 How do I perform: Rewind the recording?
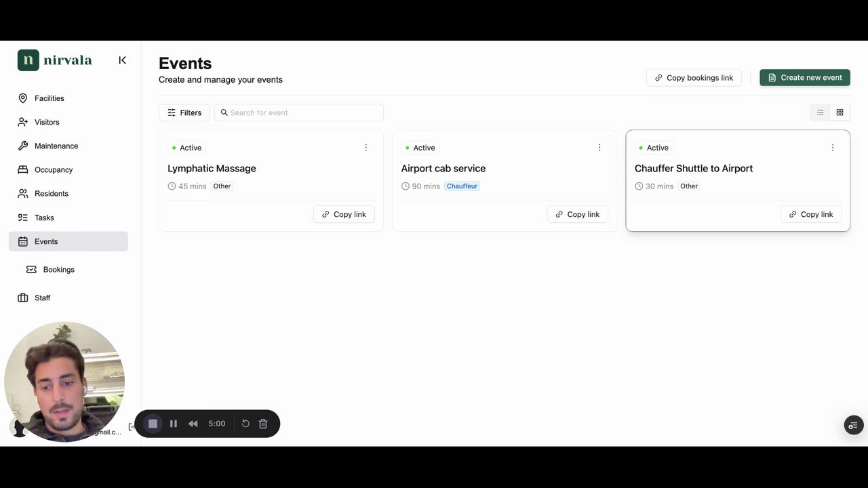pos(193,424)
